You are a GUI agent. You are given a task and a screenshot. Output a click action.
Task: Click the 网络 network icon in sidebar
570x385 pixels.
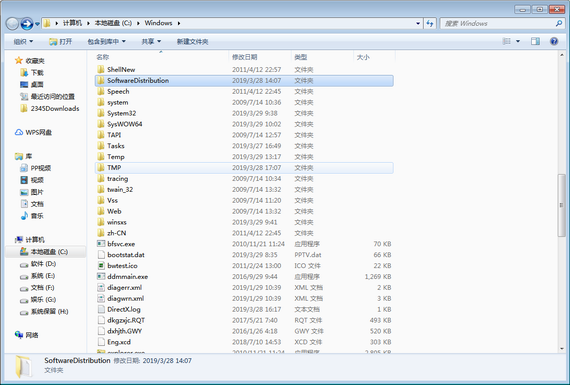(x=19, y=335)
